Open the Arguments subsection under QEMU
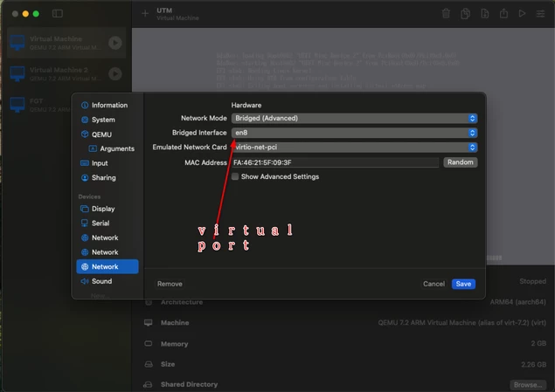Viewport: 555px width, 392px height. 112,148
